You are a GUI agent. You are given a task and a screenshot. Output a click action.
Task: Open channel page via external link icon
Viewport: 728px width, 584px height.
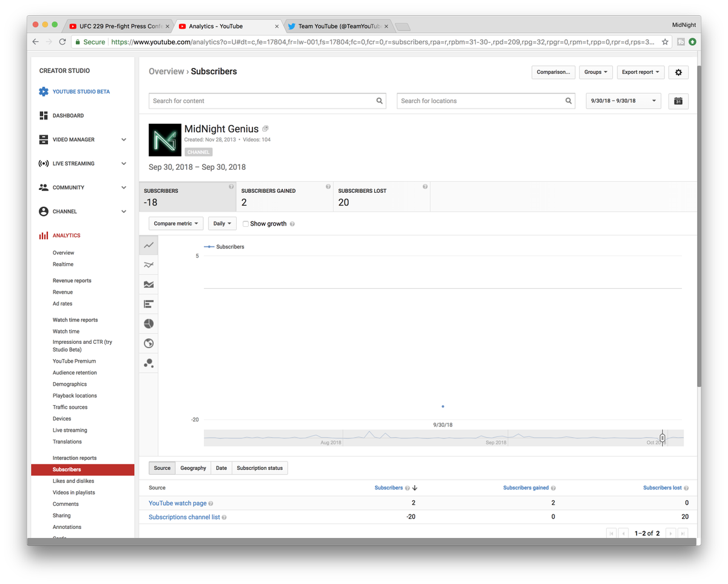pos(266,129)
